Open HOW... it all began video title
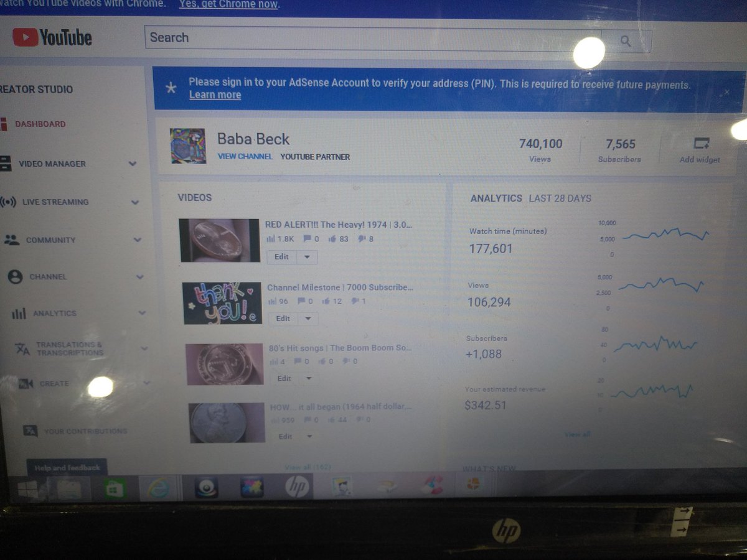This screenshot has height=560, width=747. point(341,407)
